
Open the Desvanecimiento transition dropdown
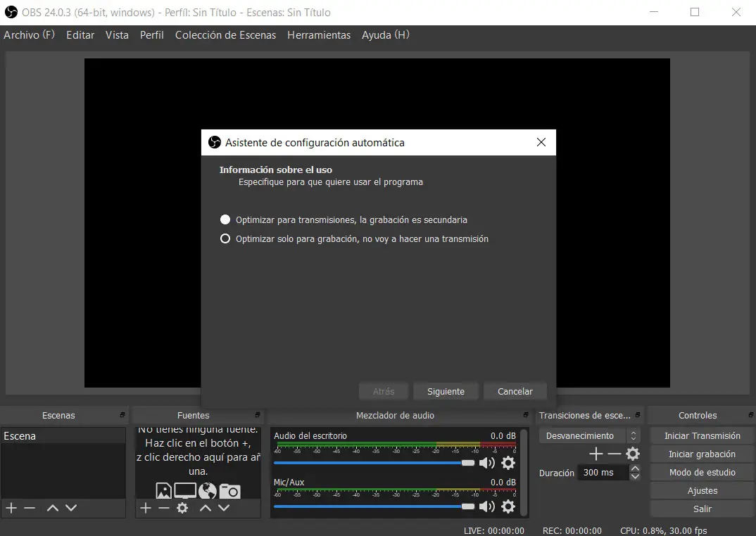pos(589,435)
